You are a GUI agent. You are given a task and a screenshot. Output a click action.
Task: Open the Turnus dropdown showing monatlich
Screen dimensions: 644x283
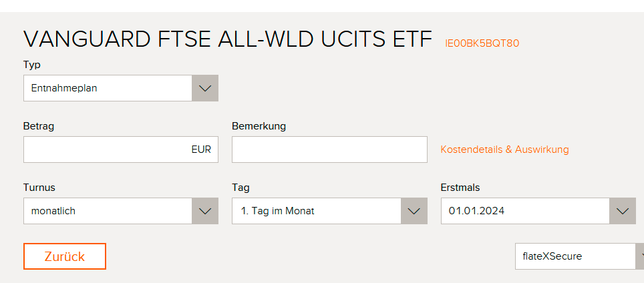click(x=108, y=211)
